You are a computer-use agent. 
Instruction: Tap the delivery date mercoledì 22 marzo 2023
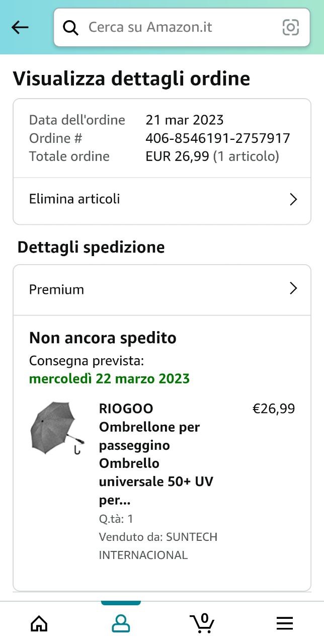tap(109, 378)
